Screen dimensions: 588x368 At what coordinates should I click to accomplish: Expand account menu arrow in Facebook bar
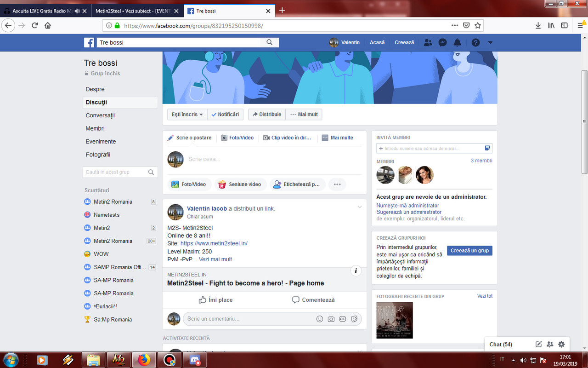[490, 42]
